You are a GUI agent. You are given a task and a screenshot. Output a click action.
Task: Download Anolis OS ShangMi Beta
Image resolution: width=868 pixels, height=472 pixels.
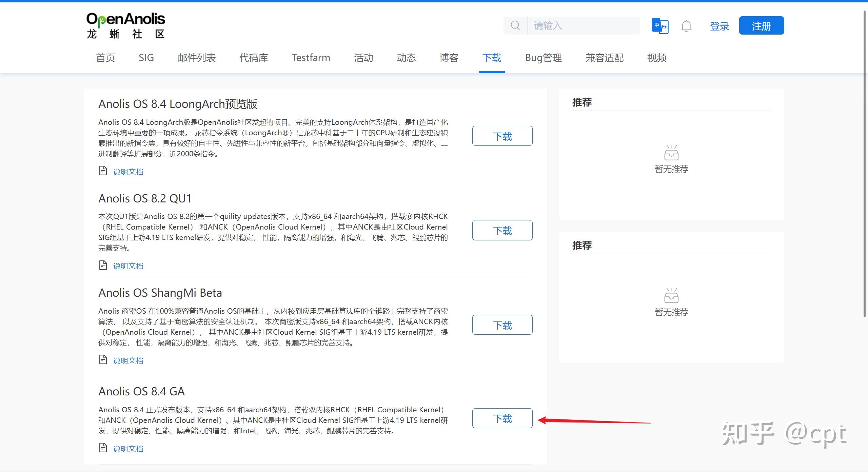click(502, 325)
